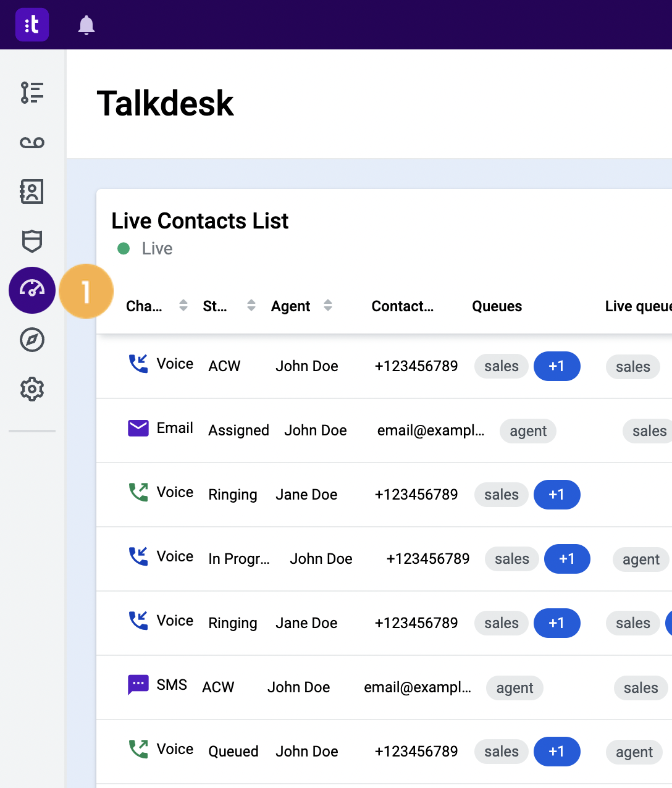Viewport: 672px width, 788px height.
Task: Click the Email envelope icon in second row
Action: [x=138, y=427]
